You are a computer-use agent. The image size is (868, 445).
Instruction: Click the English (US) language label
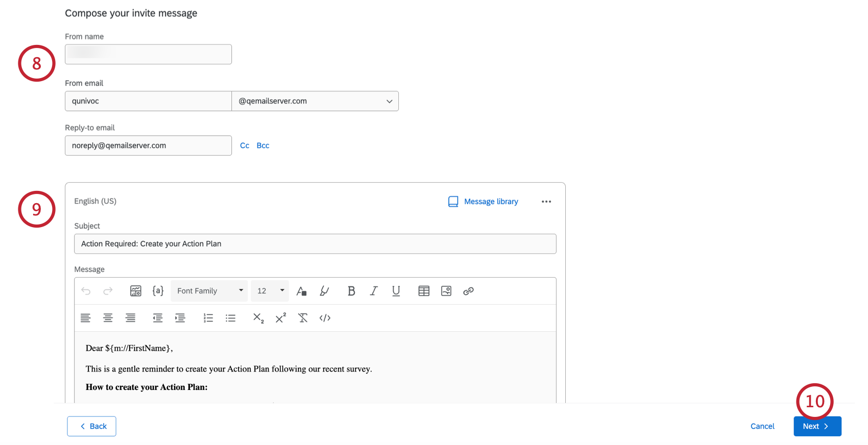(95, 201)
